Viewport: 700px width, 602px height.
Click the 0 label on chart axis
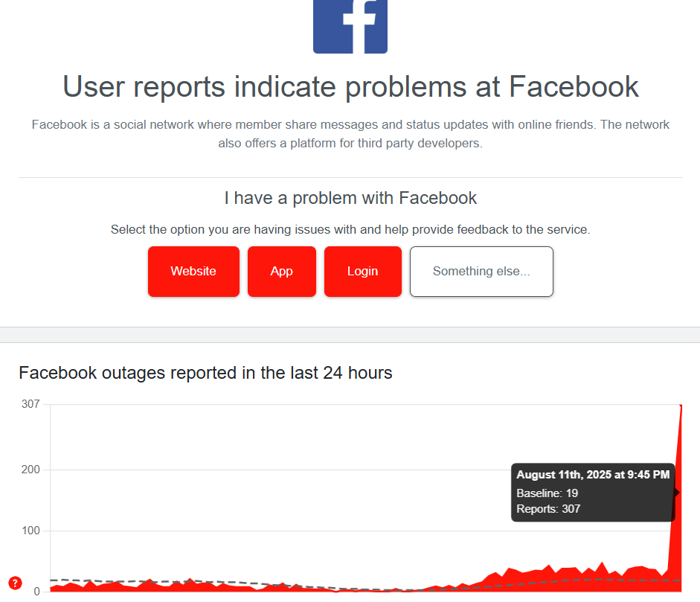36,591
